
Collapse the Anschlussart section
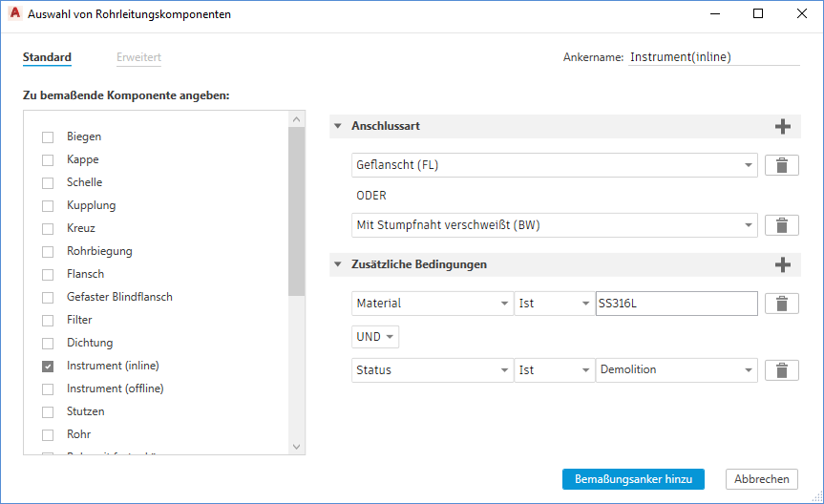coord(338,126)
